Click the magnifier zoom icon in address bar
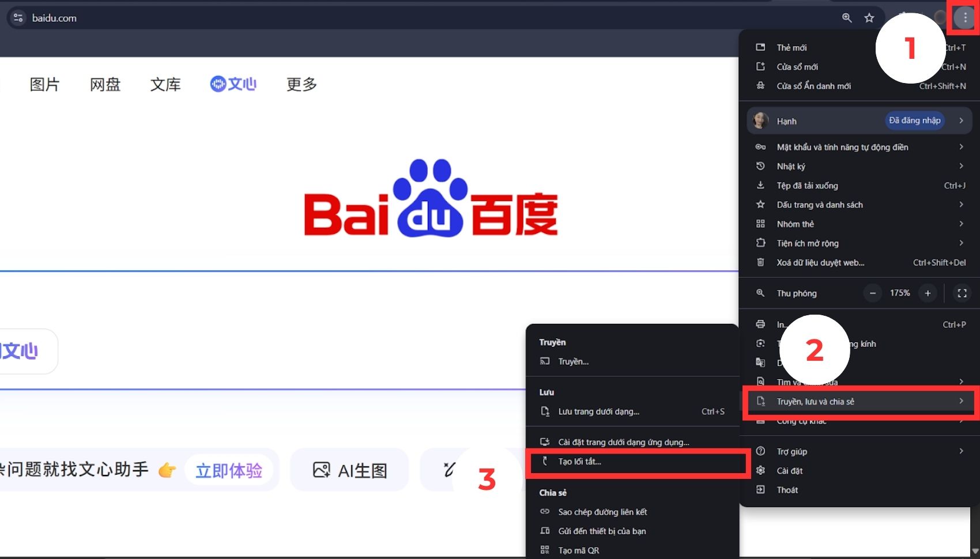Image resolution: width=980 pixels, height=559 pixels. click(x=847, y=18)
